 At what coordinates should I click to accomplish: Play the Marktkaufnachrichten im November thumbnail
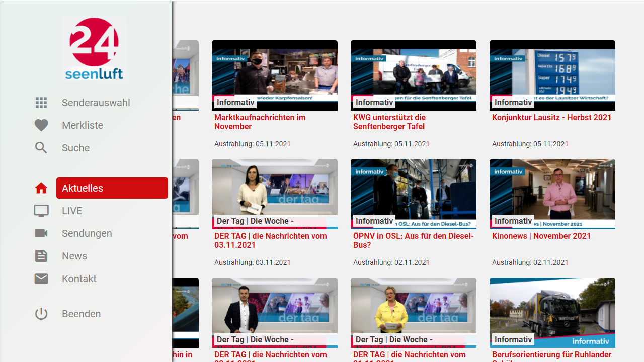click(275, 75)
